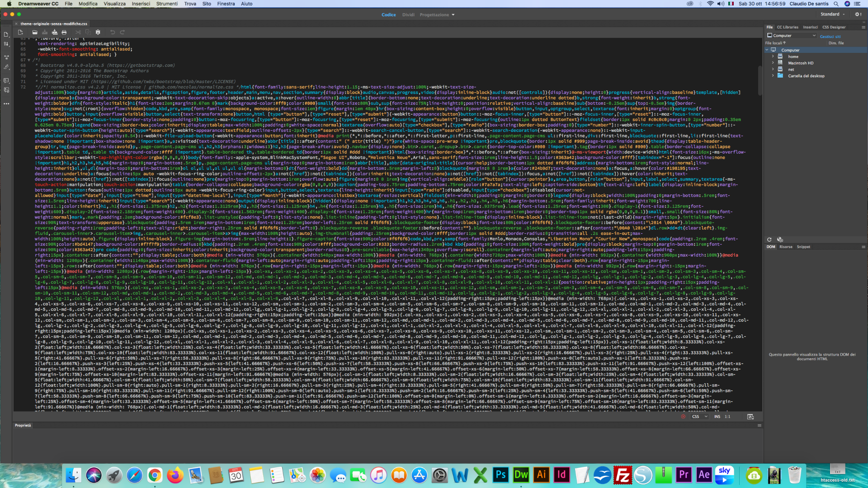Toggle INS insert mode in status bar

pos(717,417)
